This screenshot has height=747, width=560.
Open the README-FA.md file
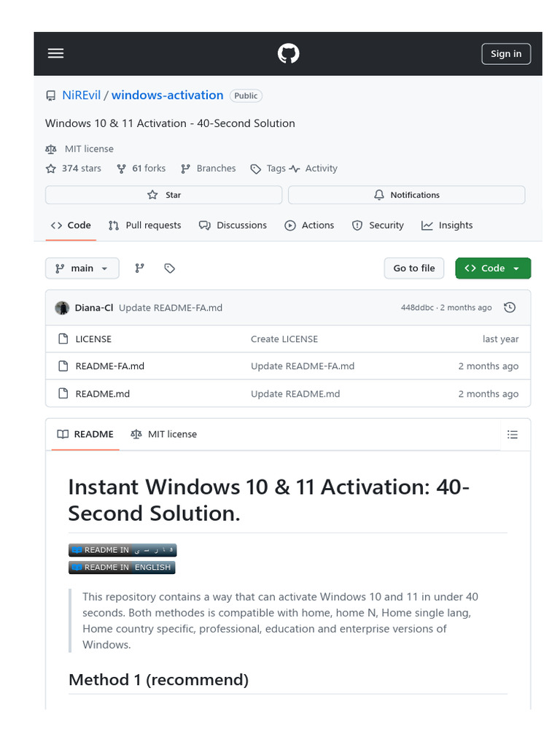tap(110, 366)
